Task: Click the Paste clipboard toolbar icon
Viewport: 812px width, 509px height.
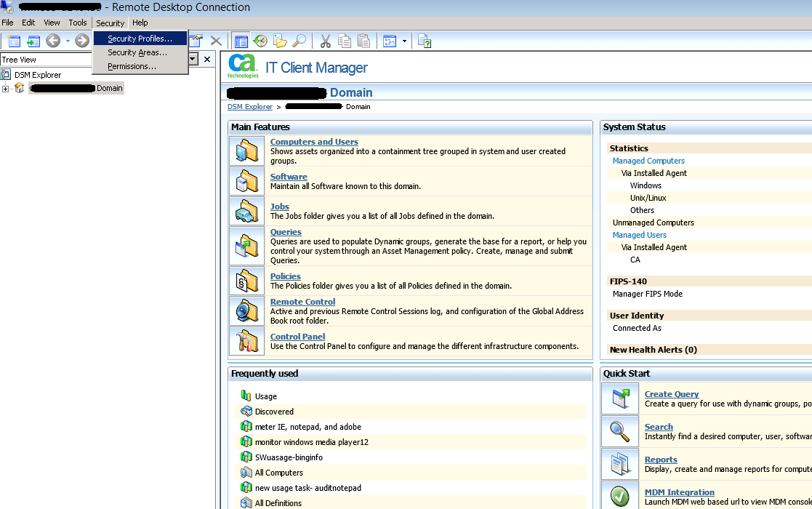Action: tap(363, 41)
